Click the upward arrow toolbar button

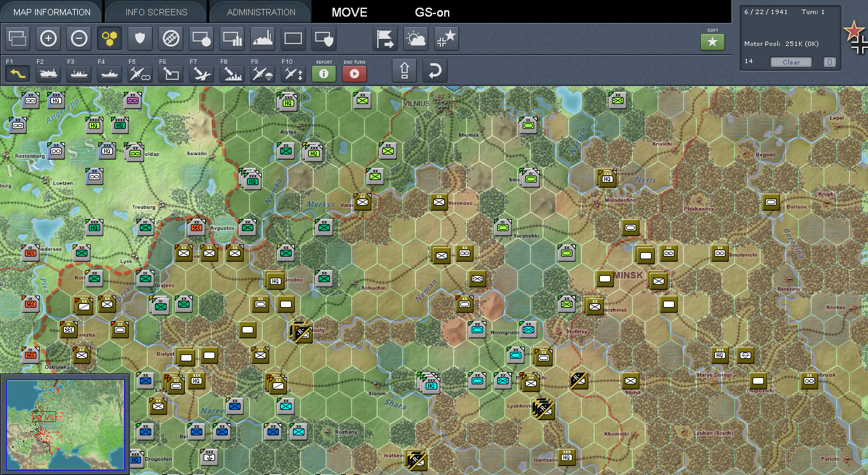[404, 70]
